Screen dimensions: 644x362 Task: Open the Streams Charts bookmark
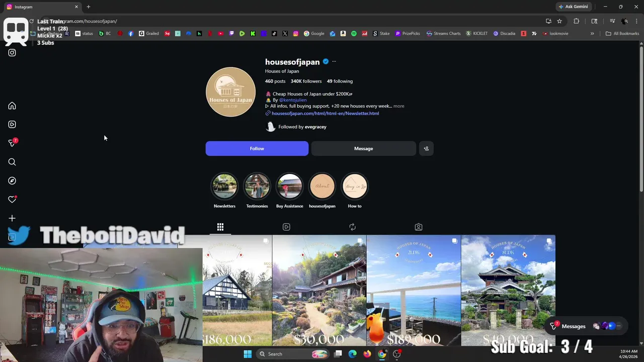[443, 34]
